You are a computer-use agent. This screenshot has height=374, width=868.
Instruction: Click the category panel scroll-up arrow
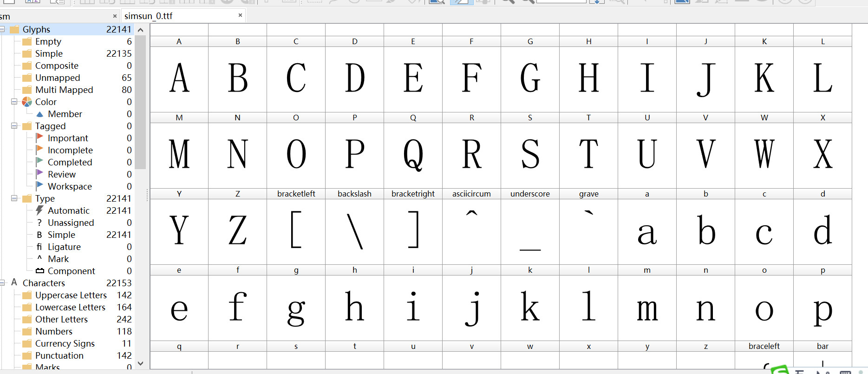point(141,30)
